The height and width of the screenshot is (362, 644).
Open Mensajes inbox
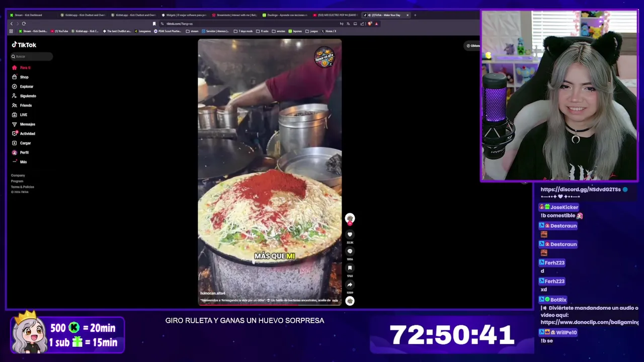tap(24, 124)
